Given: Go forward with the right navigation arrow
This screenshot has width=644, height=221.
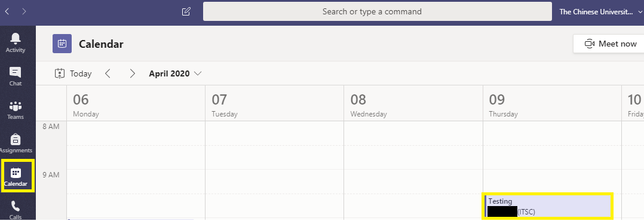Looking at the screenshot, I should pos(24,11).
